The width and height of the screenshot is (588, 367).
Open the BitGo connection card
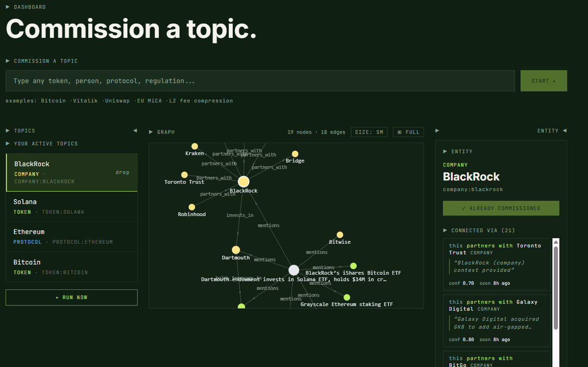(x=497, y=359)
